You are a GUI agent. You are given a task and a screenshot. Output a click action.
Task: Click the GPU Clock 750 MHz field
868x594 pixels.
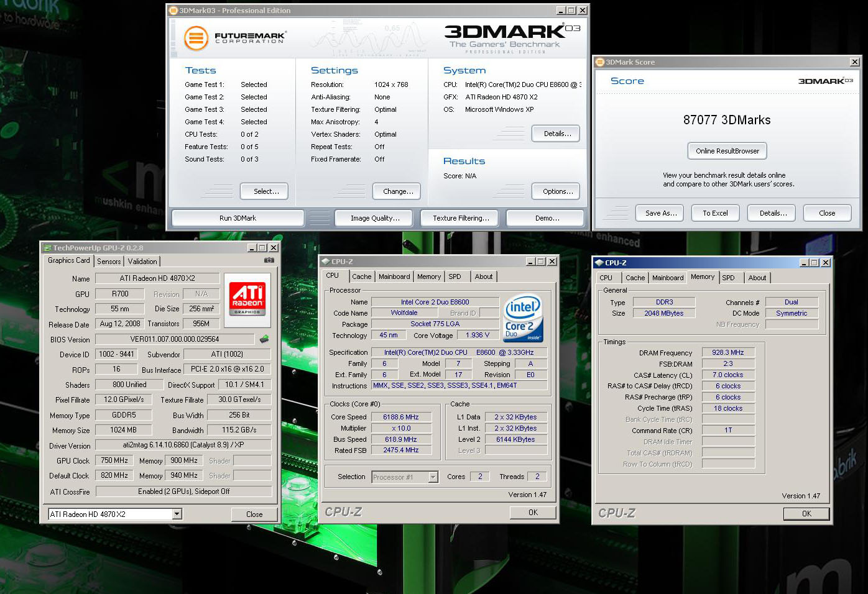click(114, 460)
